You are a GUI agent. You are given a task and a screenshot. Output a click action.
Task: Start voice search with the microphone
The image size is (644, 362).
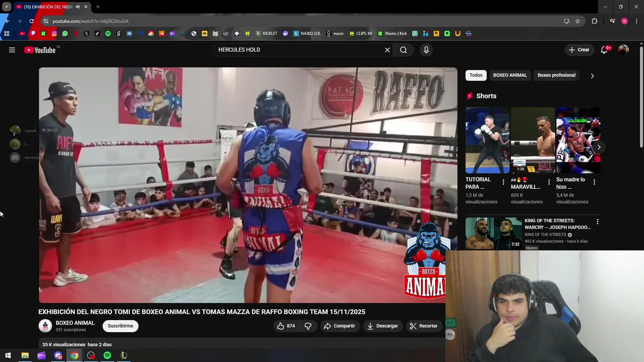[426, 50]
